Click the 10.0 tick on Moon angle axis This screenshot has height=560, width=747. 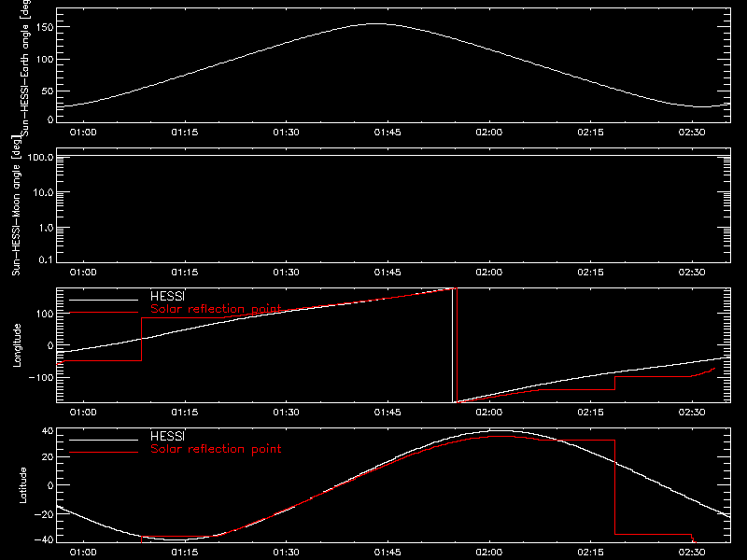point(43,193)
